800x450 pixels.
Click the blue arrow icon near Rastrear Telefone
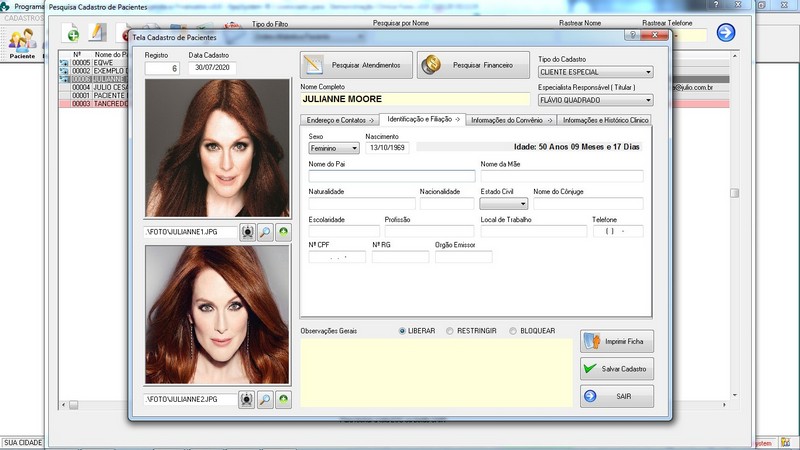tap(726, 33)
